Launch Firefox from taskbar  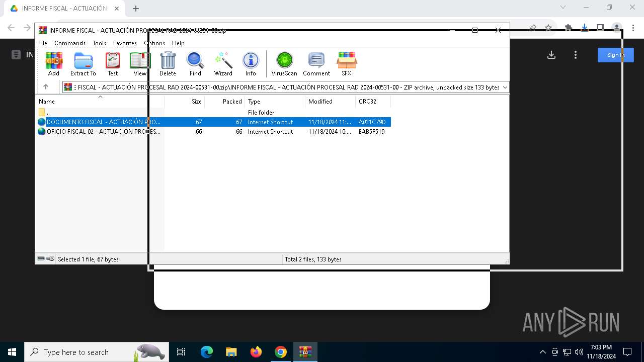pyautogui.click(x=256, y=352)
